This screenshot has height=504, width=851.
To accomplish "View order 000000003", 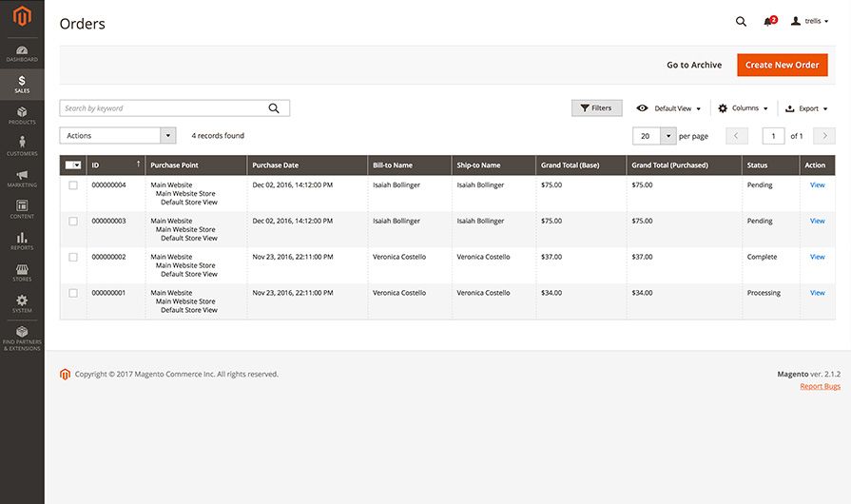I will point(817,221).
